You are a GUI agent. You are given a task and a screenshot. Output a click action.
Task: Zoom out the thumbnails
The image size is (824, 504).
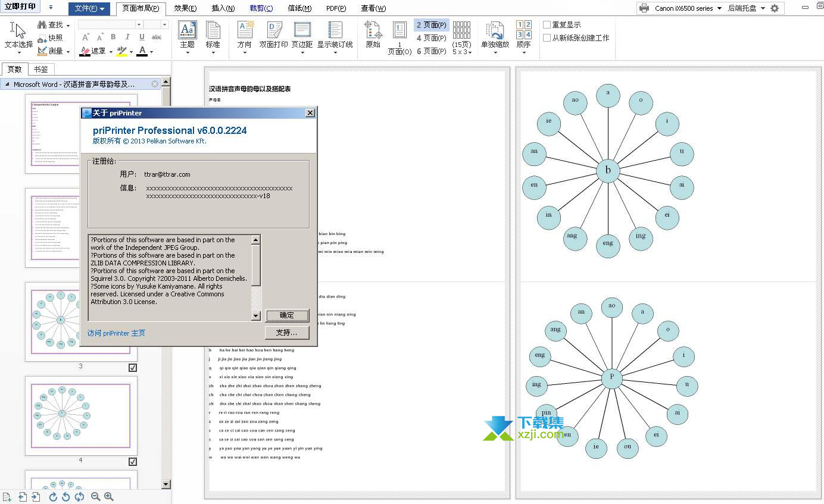click(95, 497)
